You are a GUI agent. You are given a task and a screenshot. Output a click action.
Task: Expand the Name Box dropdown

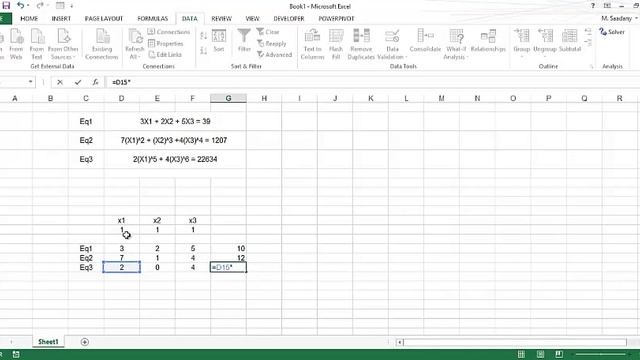click(30, 82)
